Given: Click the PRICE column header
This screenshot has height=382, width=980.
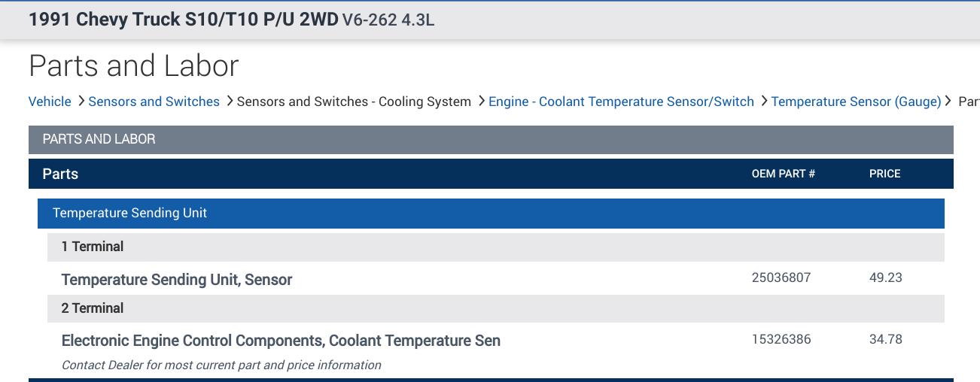Looking at the screenshot, I should tap(884, 174).
